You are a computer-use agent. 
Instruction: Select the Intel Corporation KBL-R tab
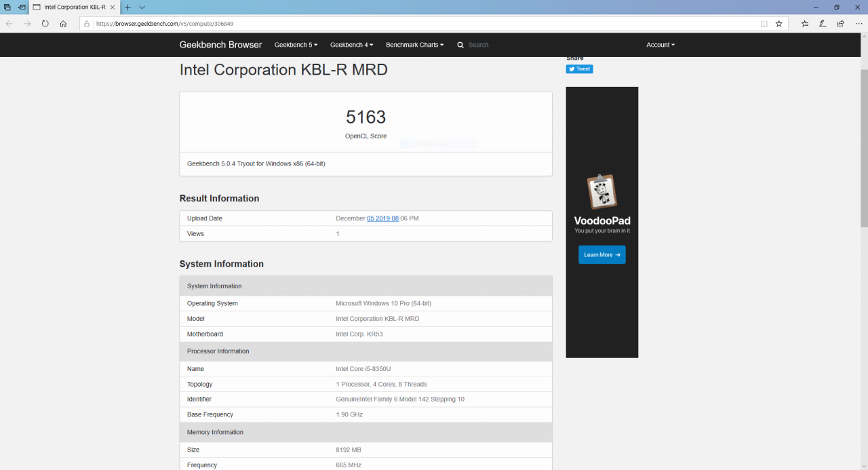pos(73,7)
